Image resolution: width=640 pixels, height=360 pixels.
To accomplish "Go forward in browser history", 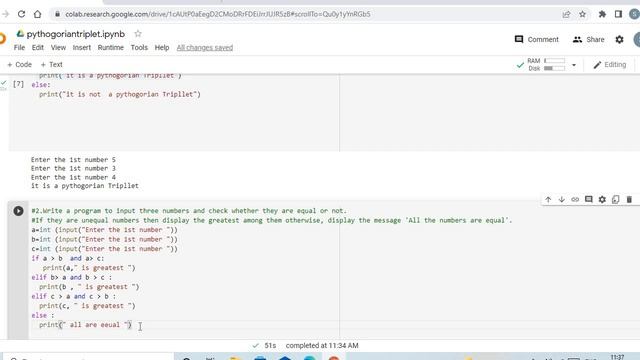I will pos(5,14).
